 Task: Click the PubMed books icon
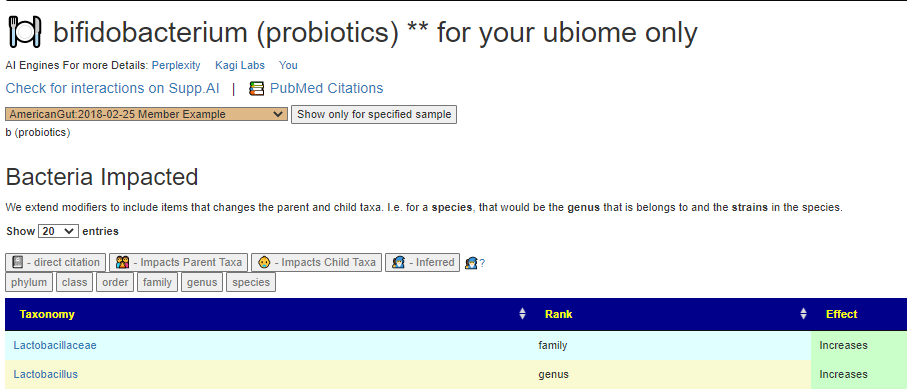coord(256,89)
